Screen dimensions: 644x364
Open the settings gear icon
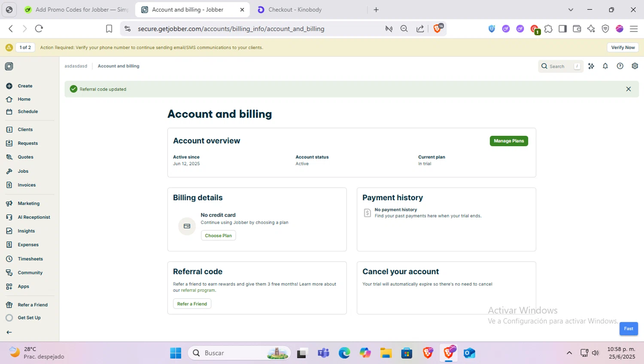tap(635, 66)
